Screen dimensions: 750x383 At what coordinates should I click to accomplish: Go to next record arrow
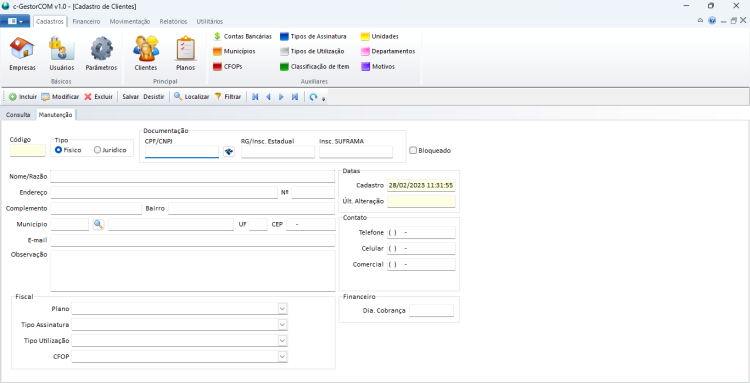[281, 97]
